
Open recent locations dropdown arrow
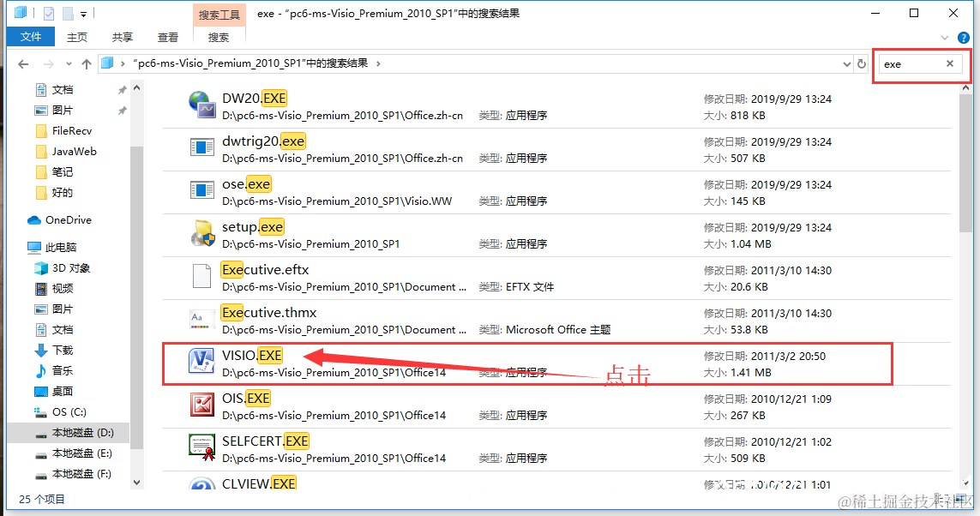coord(69,63)
